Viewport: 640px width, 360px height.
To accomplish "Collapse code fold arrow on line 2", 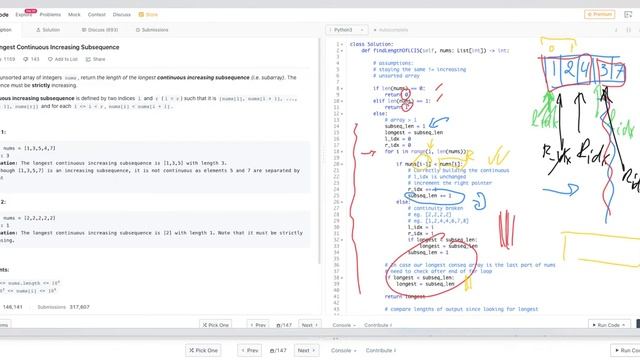I will tap(342, 51).
